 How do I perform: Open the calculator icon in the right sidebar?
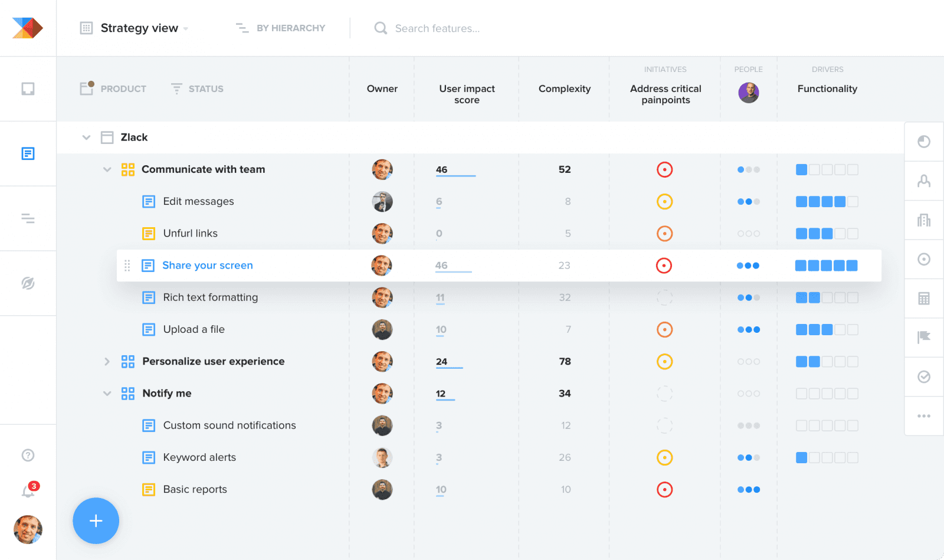click(923, 298)
